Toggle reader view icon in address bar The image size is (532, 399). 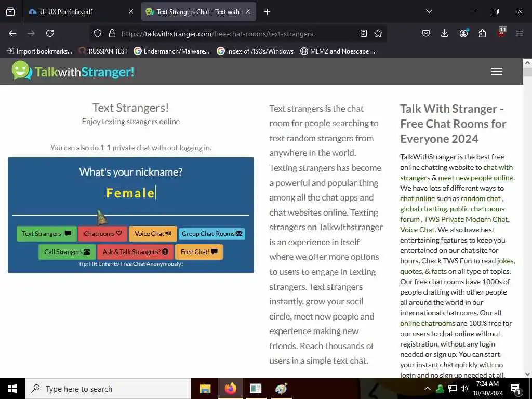click(363, 34)
